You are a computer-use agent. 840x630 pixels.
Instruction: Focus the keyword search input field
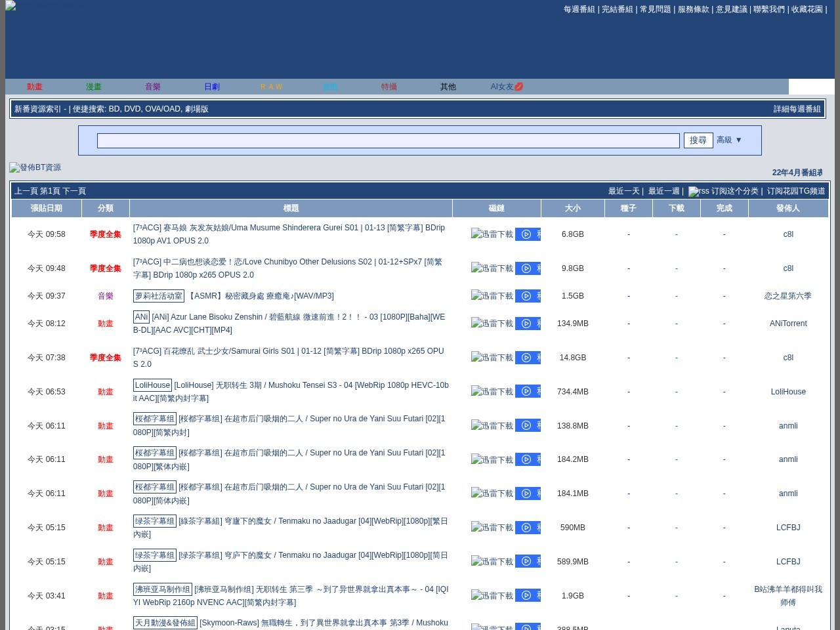click(388, 140)
